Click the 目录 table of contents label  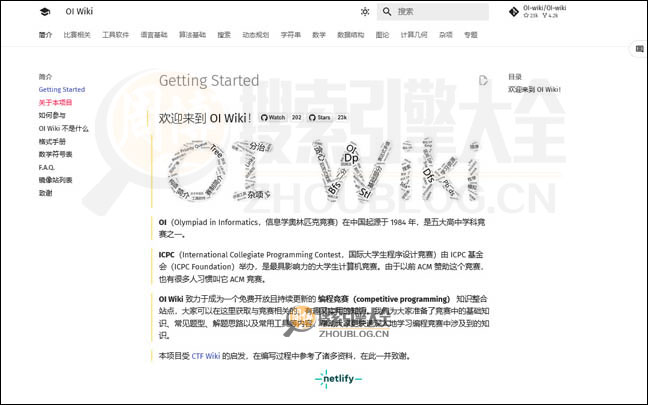(x=515, y=76)
